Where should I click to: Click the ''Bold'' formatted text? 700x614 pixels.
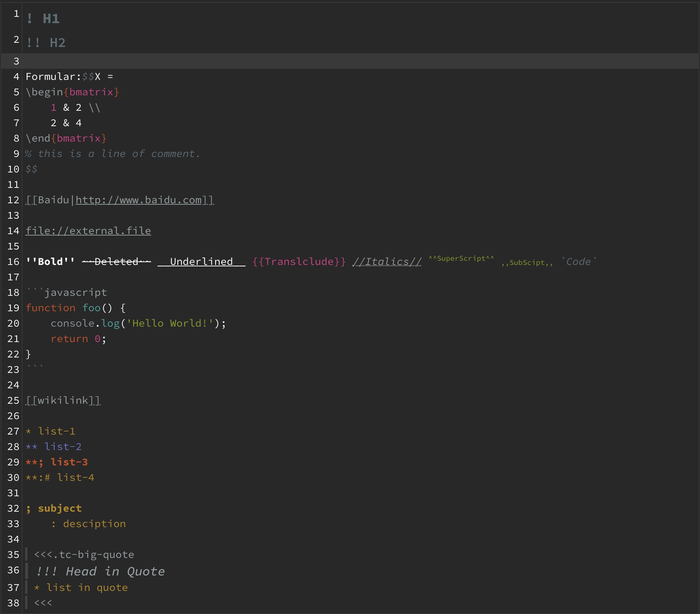coord(50,262)
